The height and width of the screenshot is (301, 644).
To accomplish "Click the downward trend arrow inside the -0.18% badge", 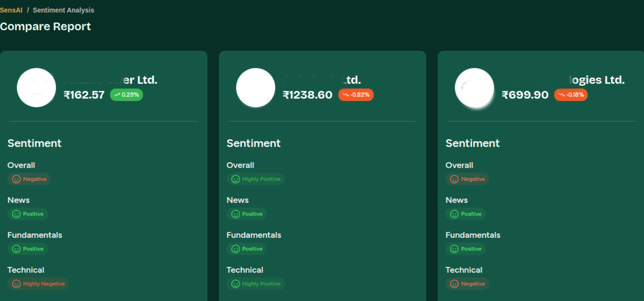I will [561, 95].
